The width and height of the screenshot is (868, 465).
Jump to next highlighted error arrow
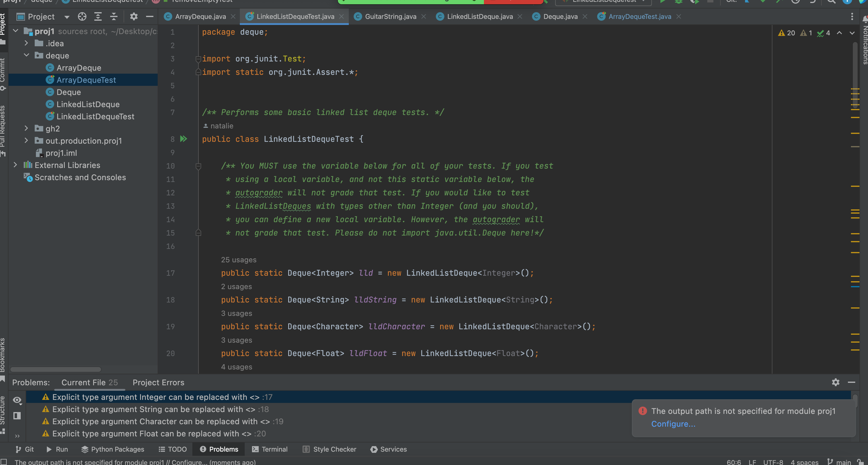852,33
